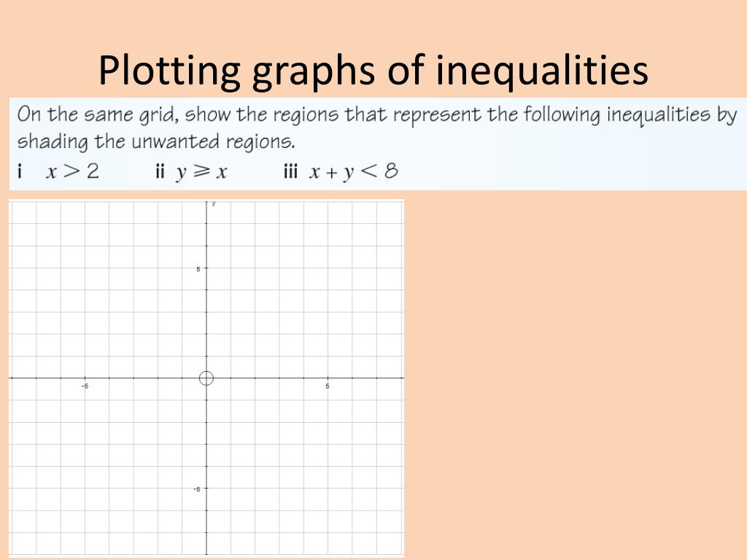Click the negative 5 label on x-axis
Screen dimensions: 747x560
[85, 386]
